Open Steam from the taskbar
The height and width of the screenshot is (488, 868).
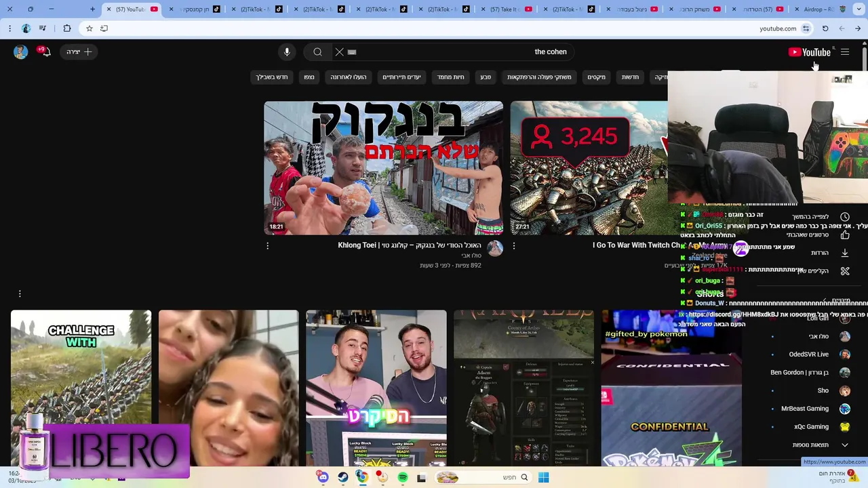click(342, 478)
